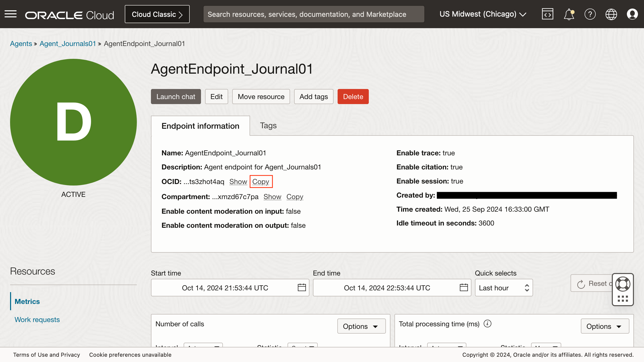
Task: Copy the OCID value
Action: [x=261, y=181]
